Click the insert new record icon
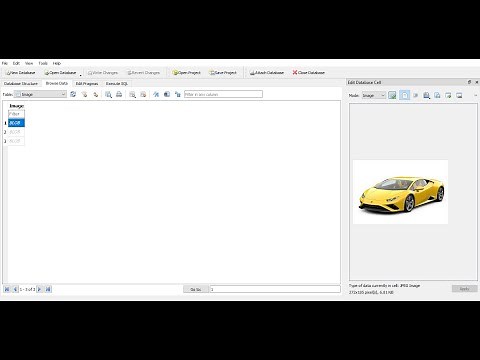The width and height of the screenshot is (480, 360). pos(132,95)
